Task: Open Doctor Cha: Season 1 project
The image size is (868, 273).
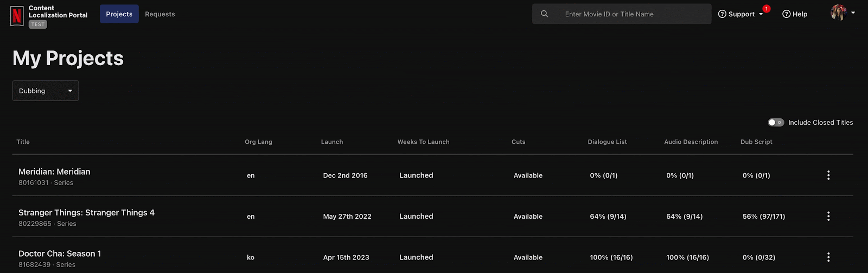Action: [60, 253]
